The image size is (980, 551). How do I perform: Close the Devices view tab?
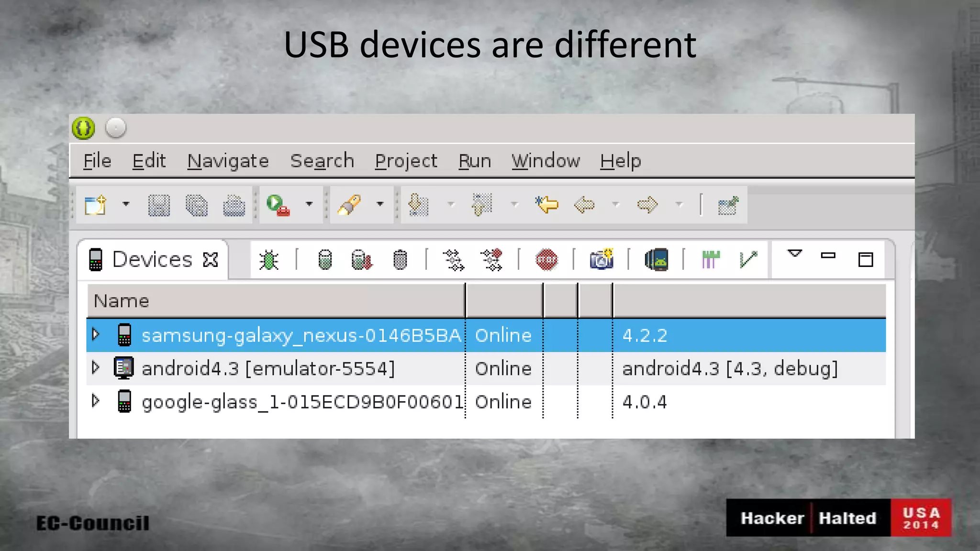click(211, 260)
